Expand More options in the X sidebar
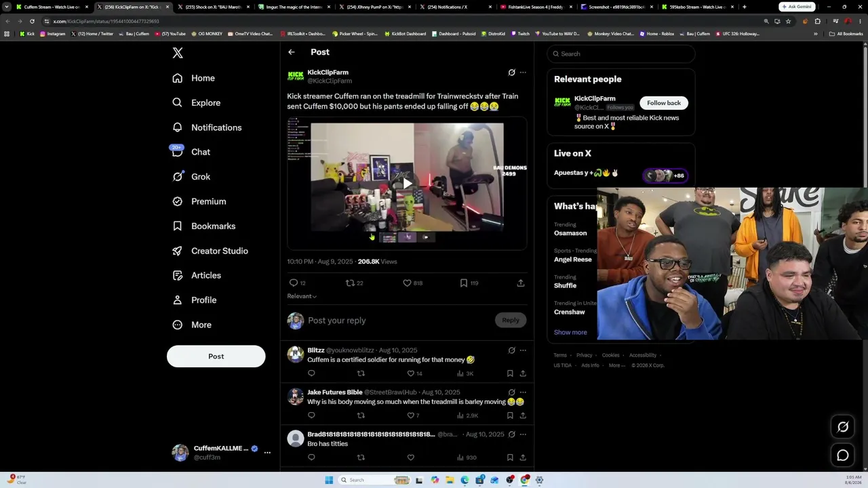 click(x=192, y=325)
